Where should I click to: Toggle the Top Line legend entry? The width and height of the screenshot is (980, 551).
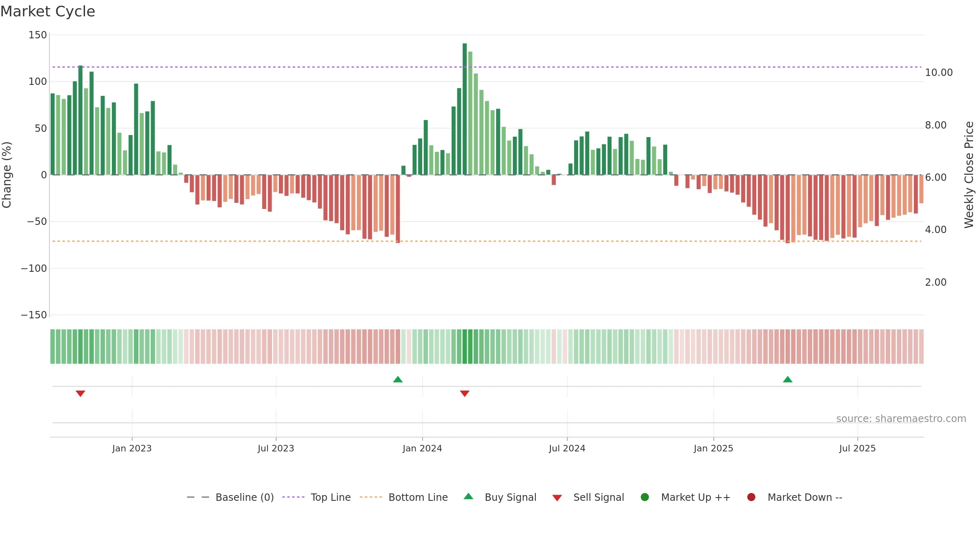coord(316,497)
